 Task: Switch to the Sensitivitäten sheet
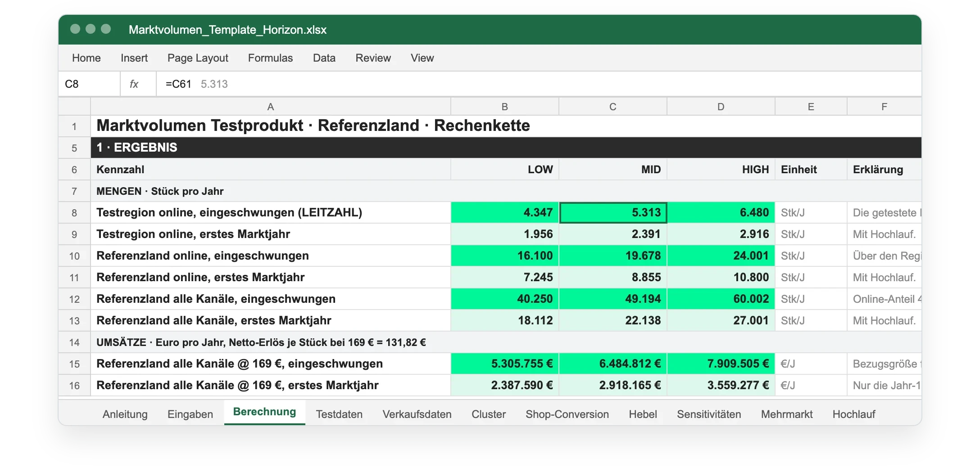coord(709,414)
